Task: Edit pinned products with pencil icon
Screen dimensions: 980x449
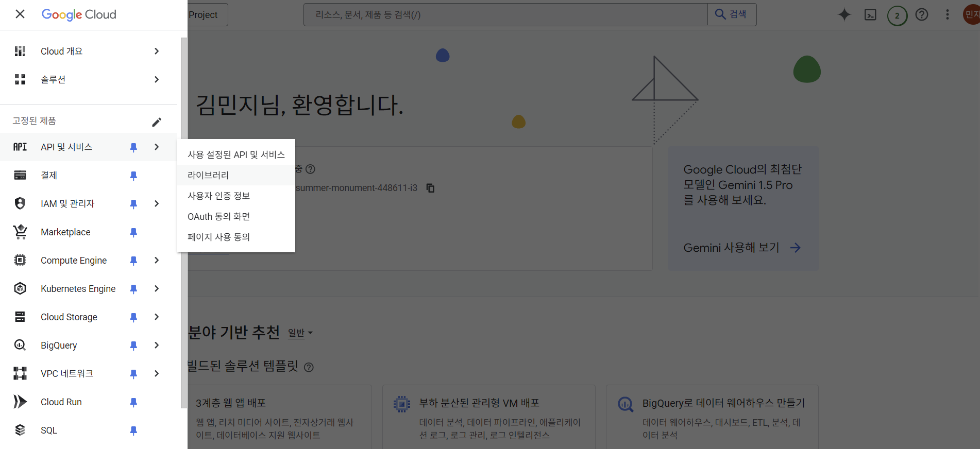Action: tap(157, 122)
